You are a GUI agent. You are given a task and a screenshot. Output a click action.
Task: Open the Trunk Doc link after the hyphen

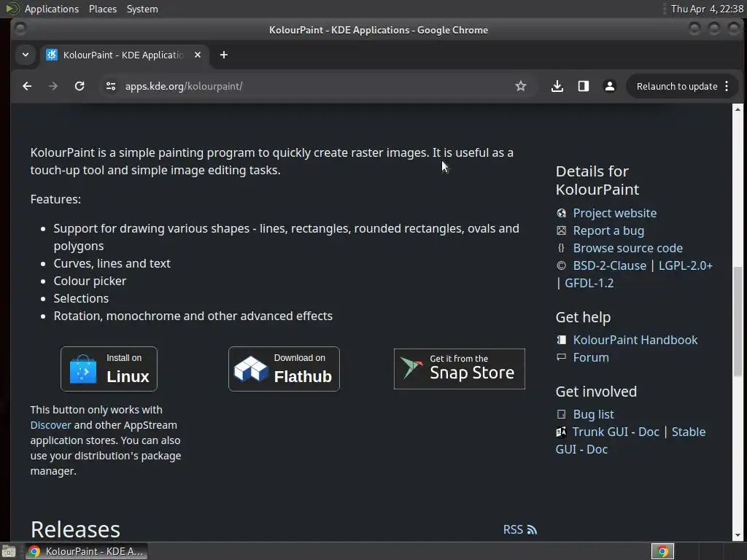649,432
